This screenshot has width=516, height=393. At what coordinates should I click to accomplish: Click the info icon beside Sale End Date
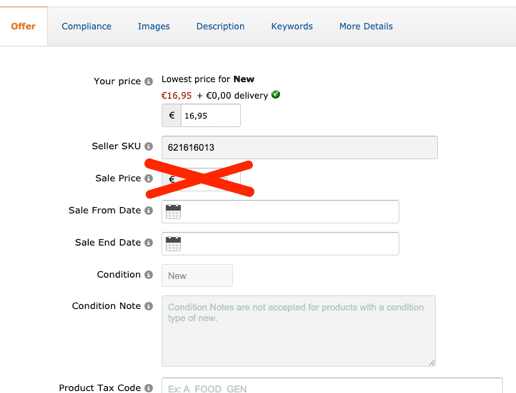149,243
